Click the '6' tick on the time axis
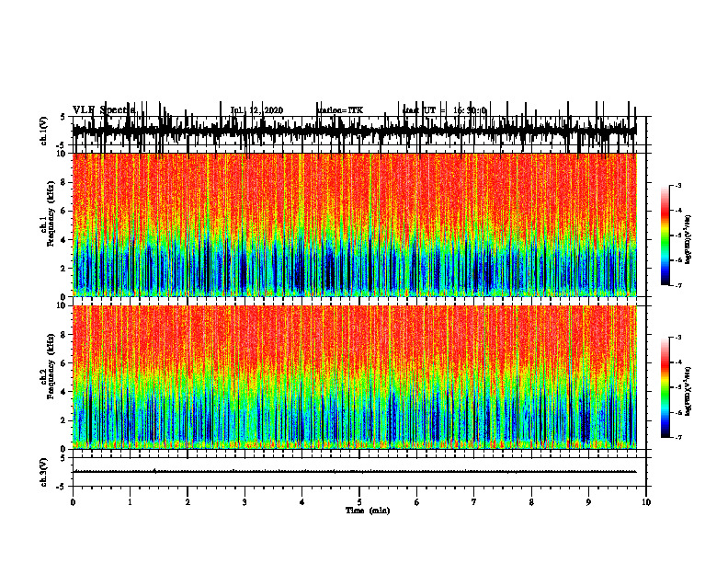 click(x=417, y=502)
